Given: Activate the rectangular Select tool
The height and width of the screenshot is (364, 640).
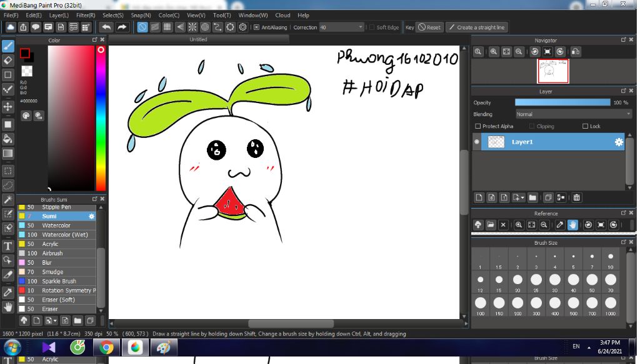Looking at the screenshot, I should (x=7, y=171).
